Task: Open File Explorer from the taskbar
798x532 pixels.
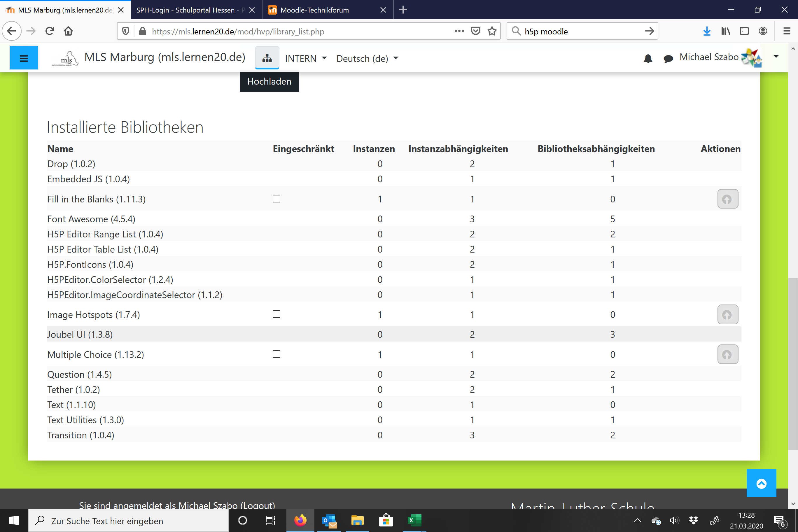Action: point(357,520)
